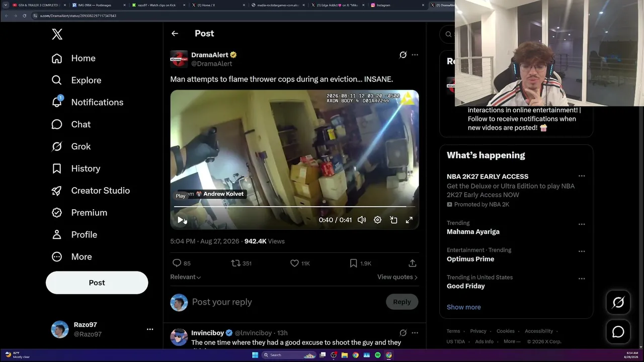Open video settings gear icon
The height and width of the screenshot is (362, 644).
(x=377, y=220)
